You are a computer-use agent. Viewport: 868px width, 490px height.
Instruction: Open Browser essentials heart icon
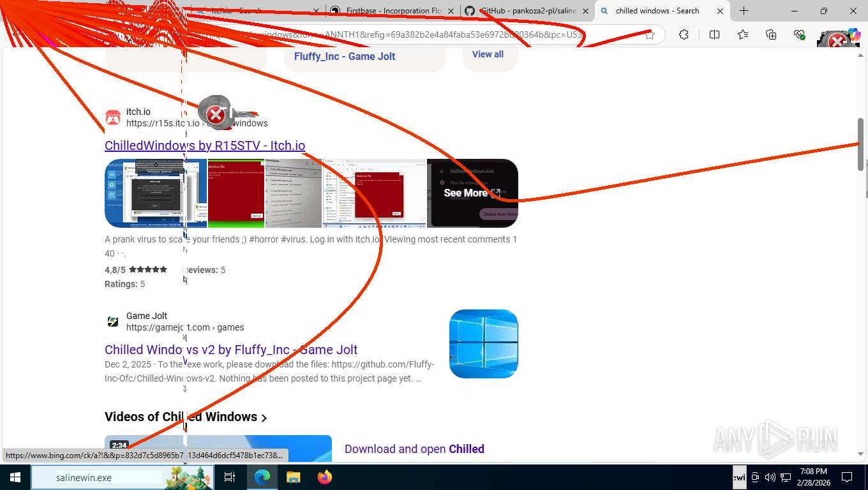(x=799, y=35)
